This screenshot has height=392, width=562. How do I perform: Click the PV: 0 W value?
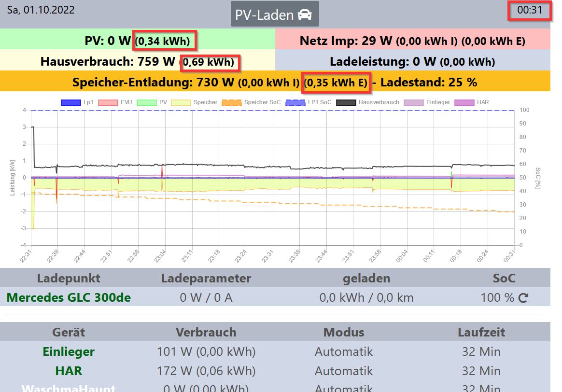click(108, 41)
